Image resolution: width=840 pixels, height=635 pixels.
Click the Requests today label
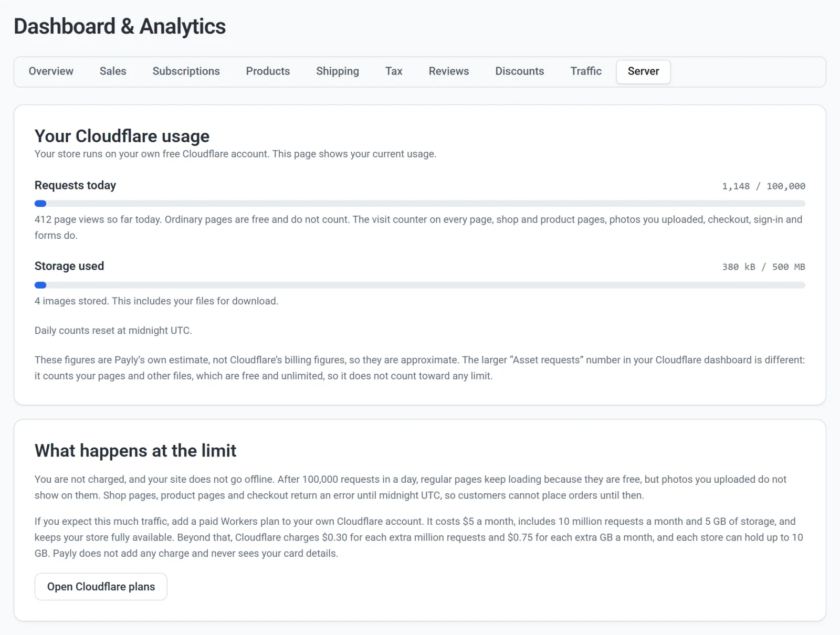click(76, 185)
